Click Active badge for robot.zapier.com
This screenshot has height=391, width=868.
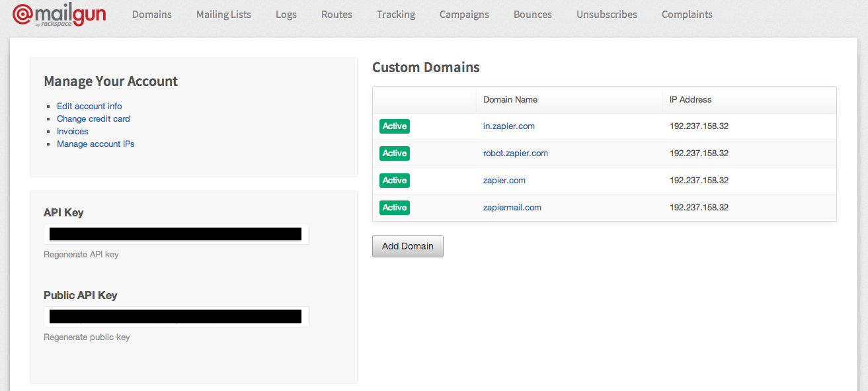[395, 153]
